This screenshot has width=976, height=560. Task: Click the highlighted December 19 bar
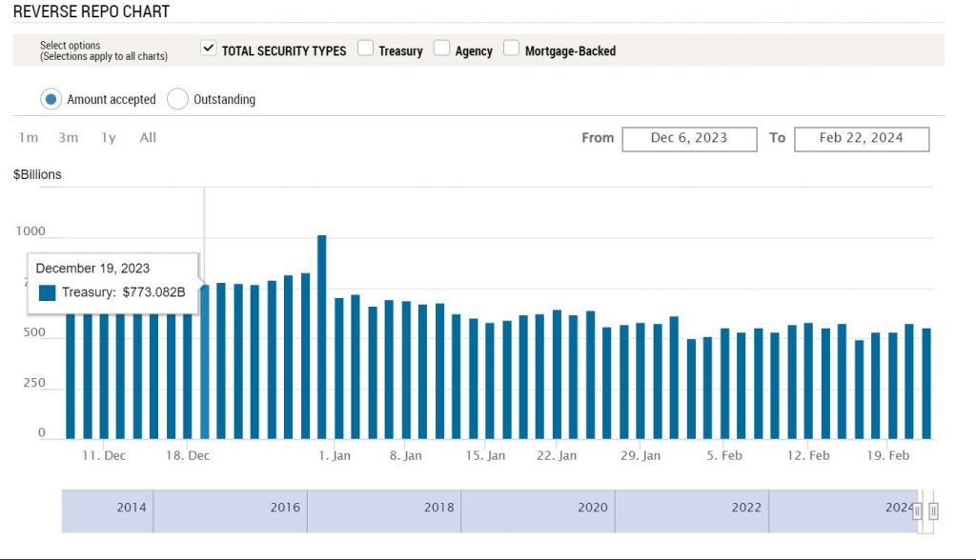pyautogui.click(x=205, y=362)
